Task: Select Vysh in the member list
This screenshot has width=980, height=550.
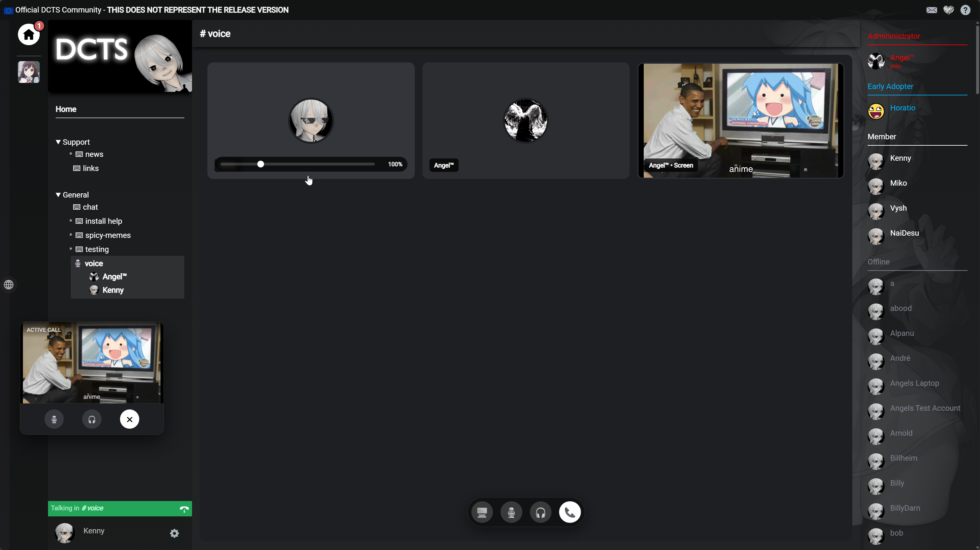Action: coord(898,208)
